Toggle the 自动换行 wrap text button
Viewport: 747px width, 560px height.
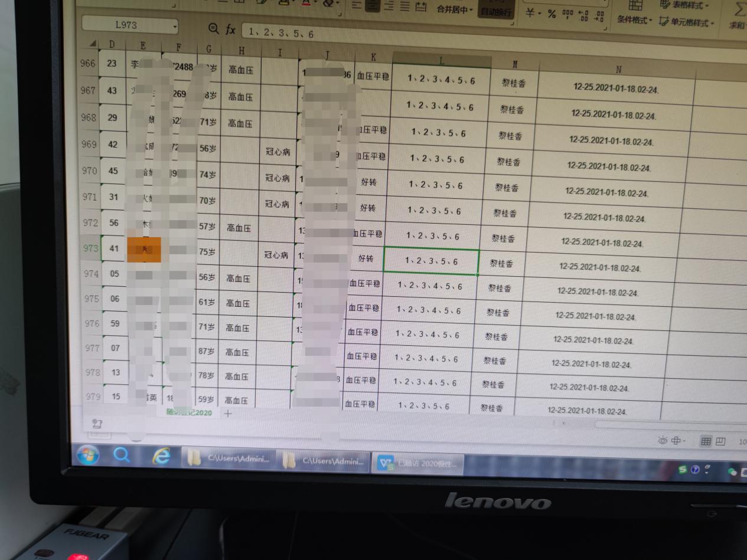pos(496,11)
